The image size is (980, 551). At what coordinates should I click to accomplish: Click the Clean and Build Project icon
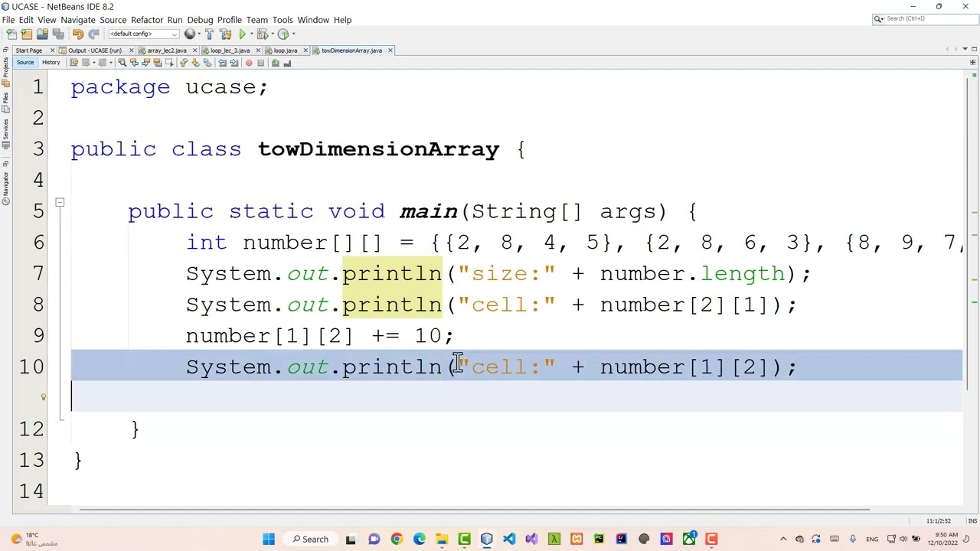225,34
